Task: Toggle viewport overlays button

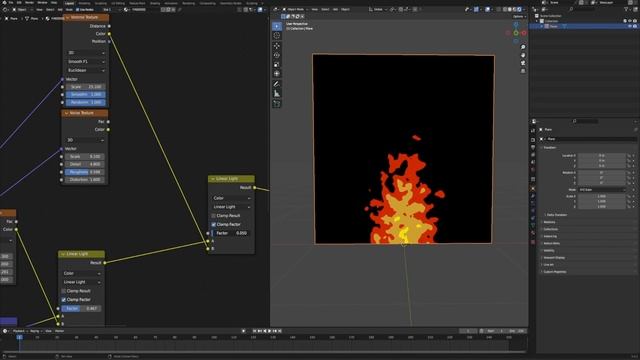Action: [487, 9]
